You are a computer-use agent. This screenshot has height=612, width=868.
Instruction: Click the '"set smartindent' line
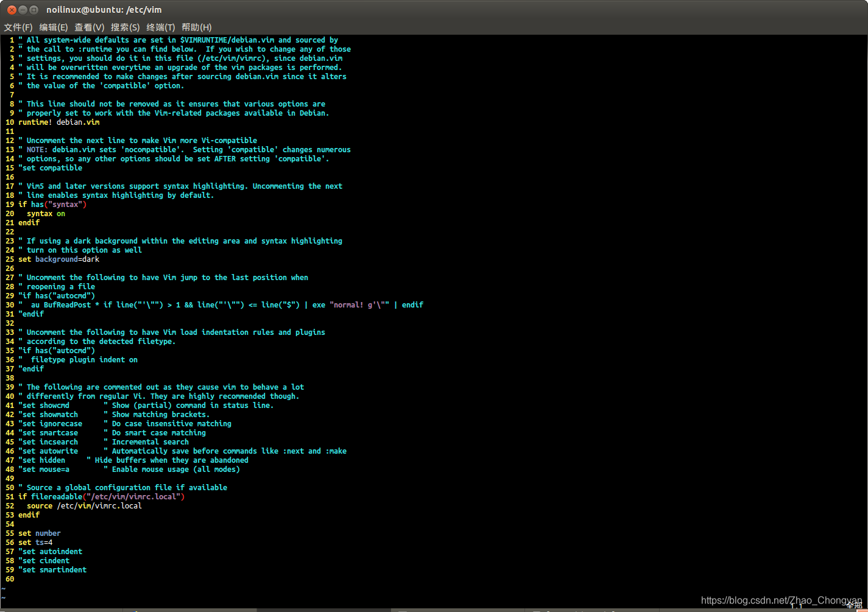[x=52, y=570]
